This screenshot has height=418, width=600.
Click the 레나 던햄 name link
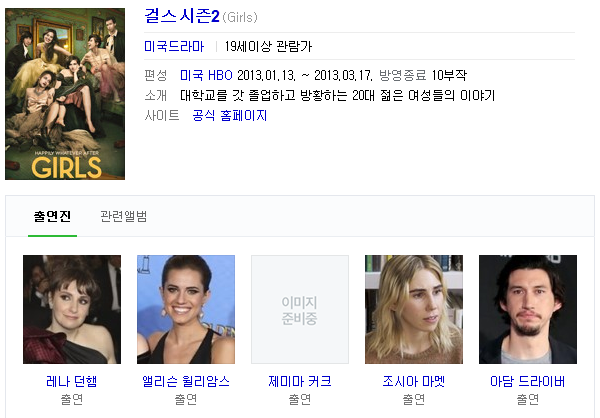click(72, 381)
